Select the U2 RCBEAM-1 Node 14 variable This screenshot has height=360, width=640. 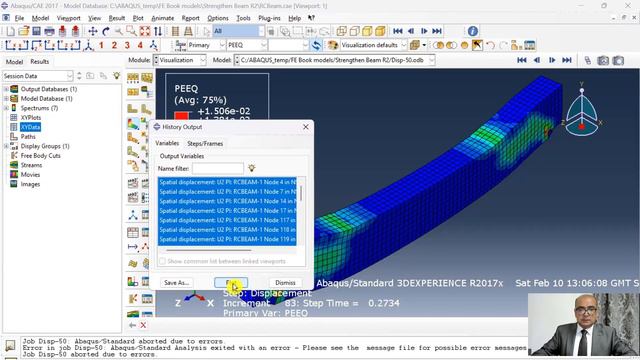227,201
